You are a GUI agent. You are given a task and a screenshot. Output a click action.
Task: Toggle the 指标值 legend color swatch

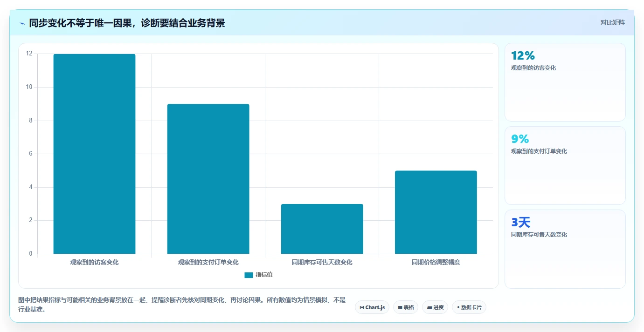tap(249, 275)
